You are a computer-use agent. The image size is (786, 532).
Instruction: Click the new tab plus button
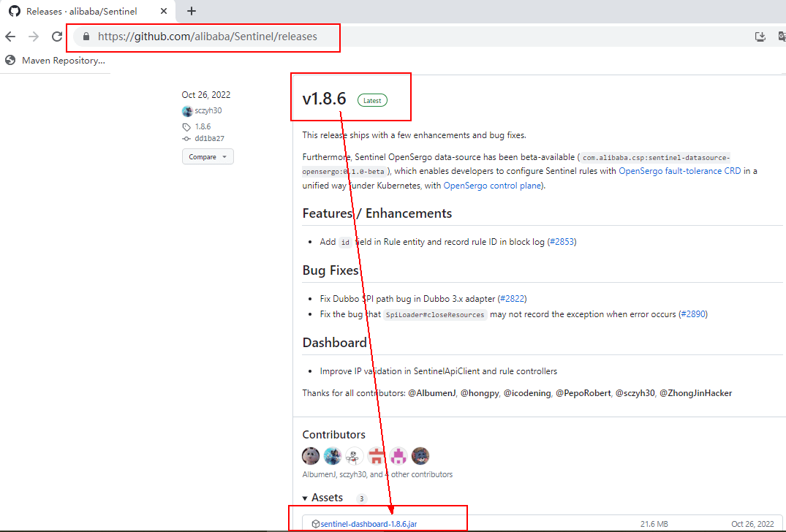[192, 11]
